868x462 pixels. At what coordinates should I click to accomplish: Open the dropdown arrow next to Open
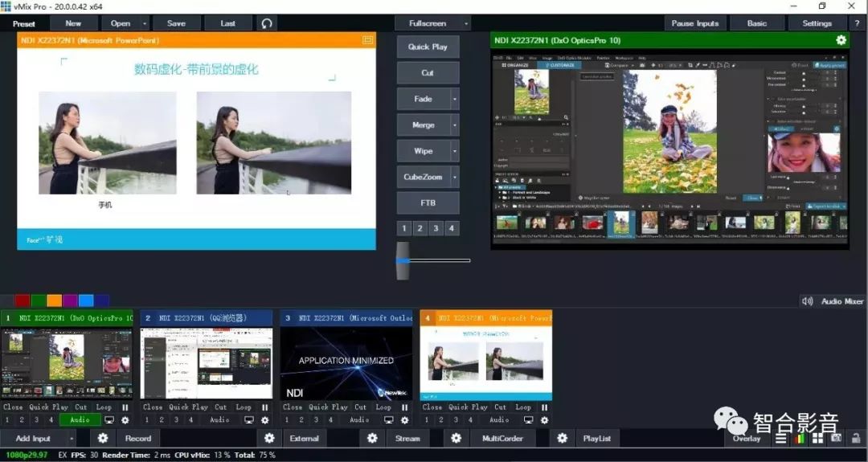[x=145, y=23]
